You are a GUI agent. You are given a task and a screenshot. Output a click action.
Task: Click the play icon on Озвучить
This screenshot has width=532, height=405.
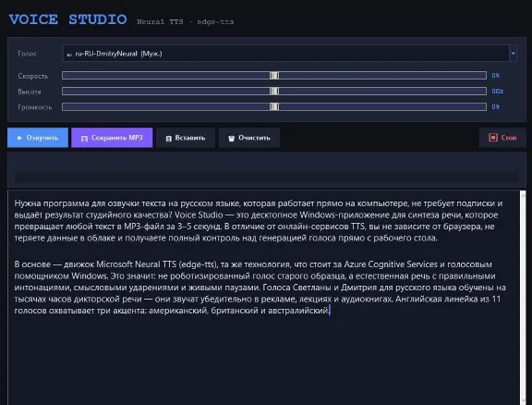(19, 138)
